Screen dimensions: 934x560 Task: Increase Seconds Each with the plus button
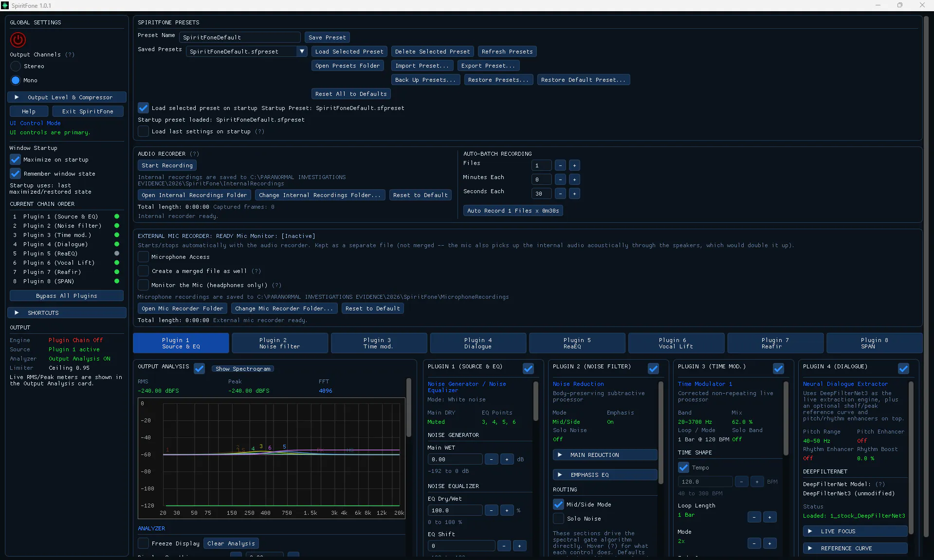pos(574,194)
